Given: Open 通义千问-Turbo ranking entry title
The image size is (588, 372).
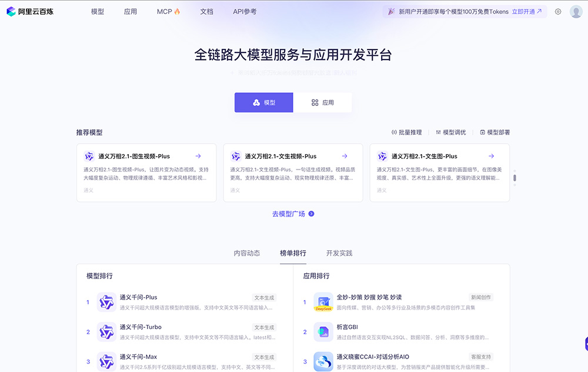Looking at the screenshot, I should (x=141, y=327).
